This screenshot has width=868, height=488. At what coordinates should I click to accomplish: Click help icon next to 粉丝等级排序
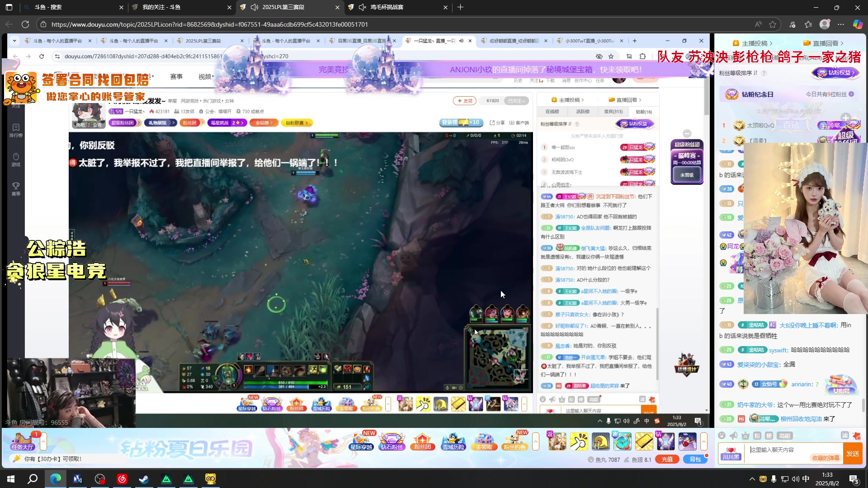[764, 73]
